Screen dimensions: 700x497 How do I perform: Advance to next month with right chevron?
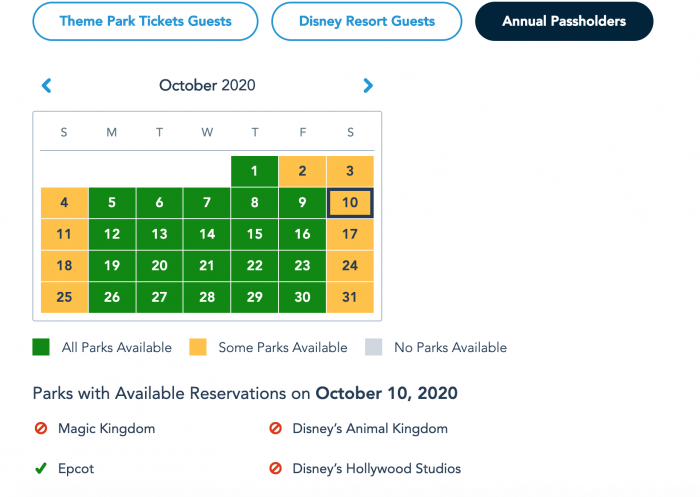tap(368, 85)
